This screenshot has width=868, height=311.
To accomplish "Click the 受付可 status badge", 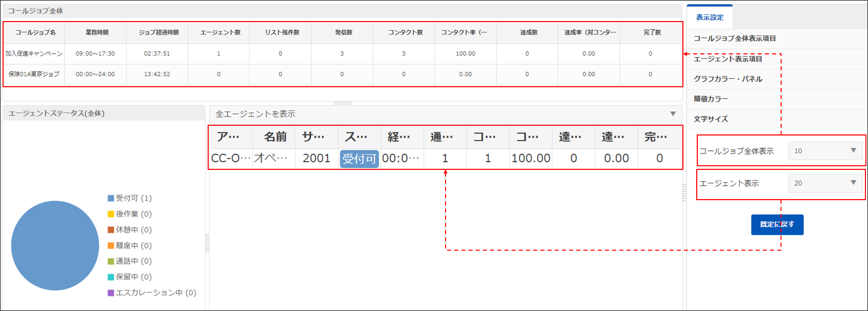I will (359, 159).
